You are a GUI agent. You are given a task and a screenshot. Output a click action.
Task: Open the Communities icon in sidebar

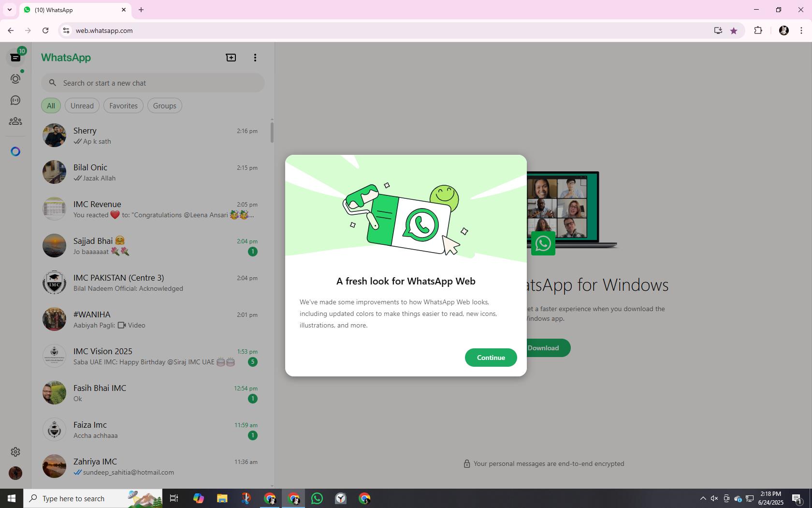coord(15,121)
